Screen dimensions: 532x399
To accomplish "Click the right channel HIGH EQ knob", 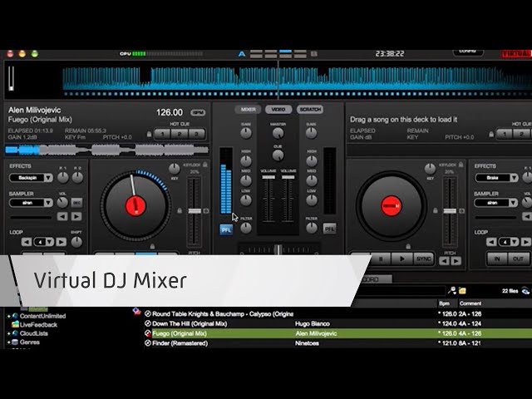I will coord(311,160).
